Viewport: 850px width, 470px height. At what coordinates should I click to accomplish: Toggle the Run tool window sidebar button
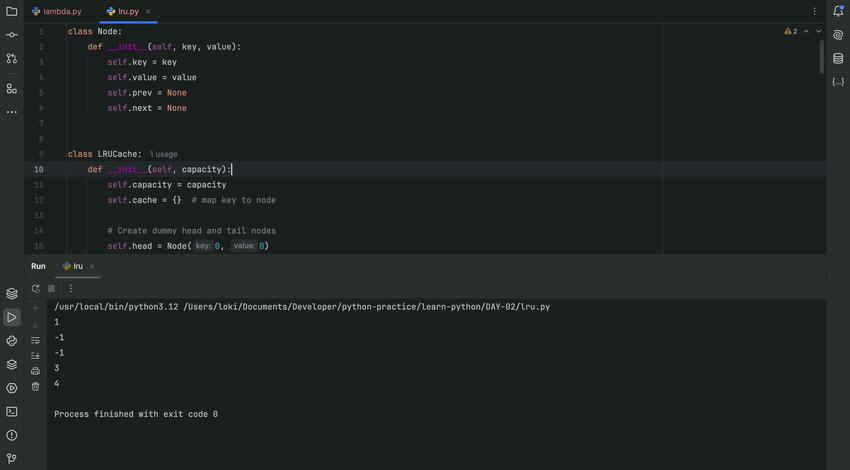coord(12,317)
